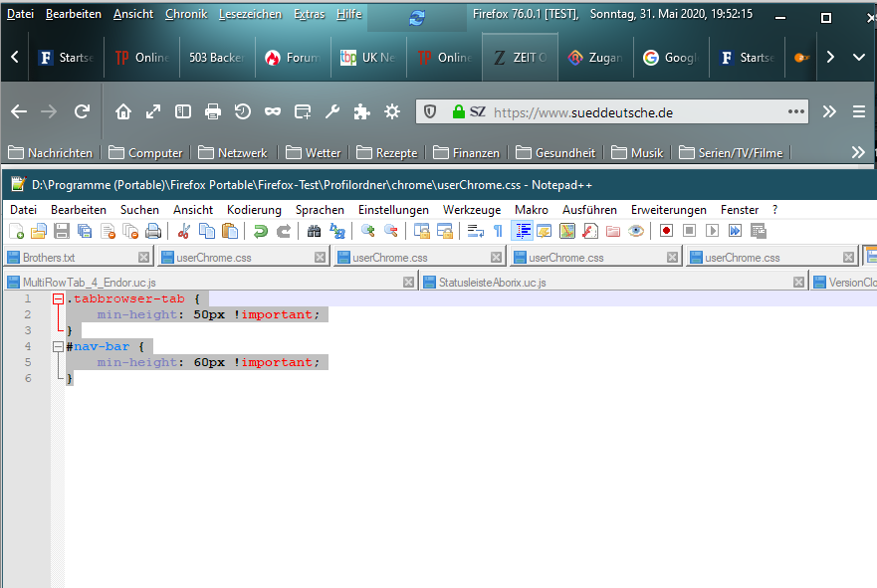This screenshot has width=877, height=588.
Task: Click the Save icon in Notepad++ toolbar
Action: [x=62, y=231]
